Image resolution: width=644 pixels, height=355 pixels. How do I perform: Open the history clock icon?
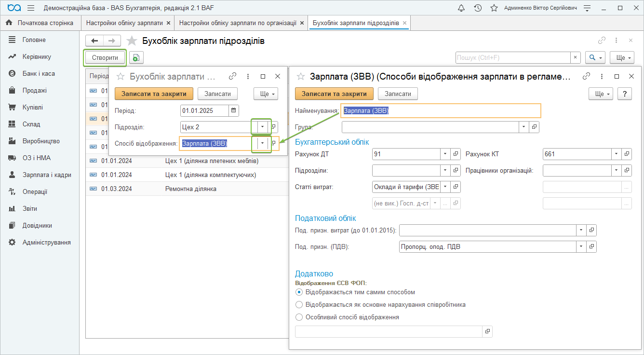(478, 8)
